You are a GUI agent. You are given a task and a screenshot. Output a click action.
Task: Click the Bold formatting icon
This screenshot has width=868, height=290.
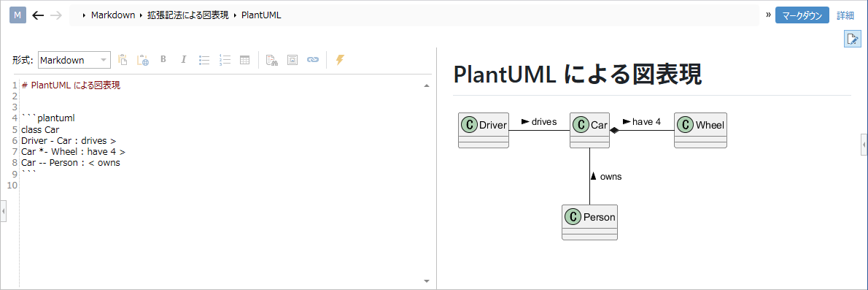click(x=163, y=60)
